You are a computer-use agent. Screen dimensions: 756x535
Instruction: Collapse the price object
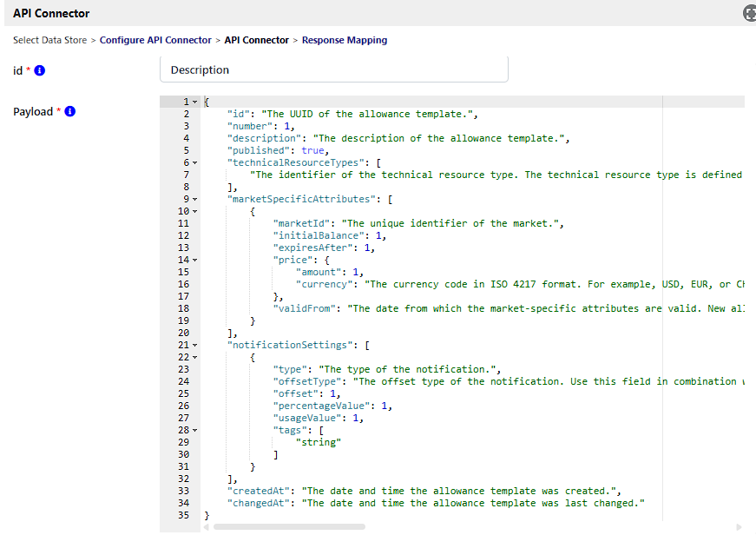pos(195,261)
